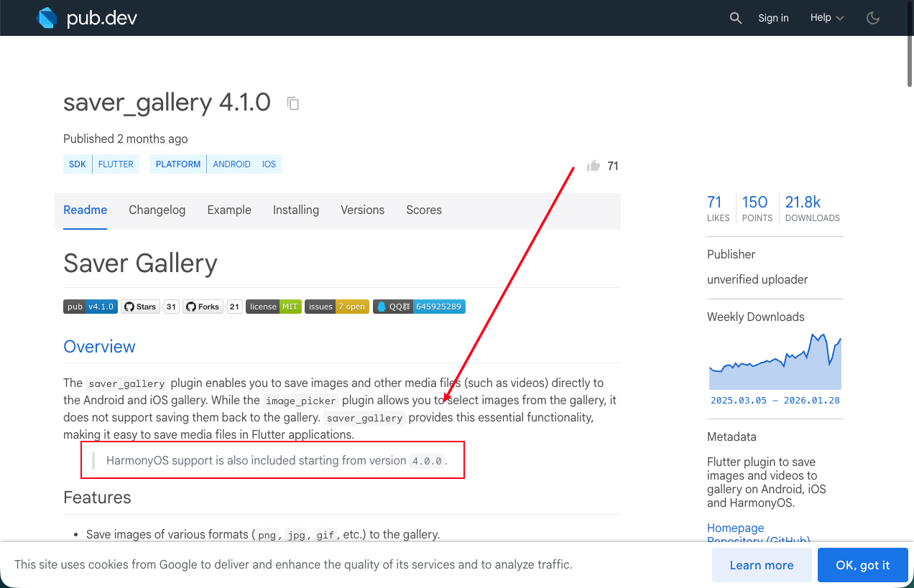The height and width of the screenshot is (588, 914).
Task: Click the Saver Gallery heading
Action: pyautogui.click(x=140, y=263)
